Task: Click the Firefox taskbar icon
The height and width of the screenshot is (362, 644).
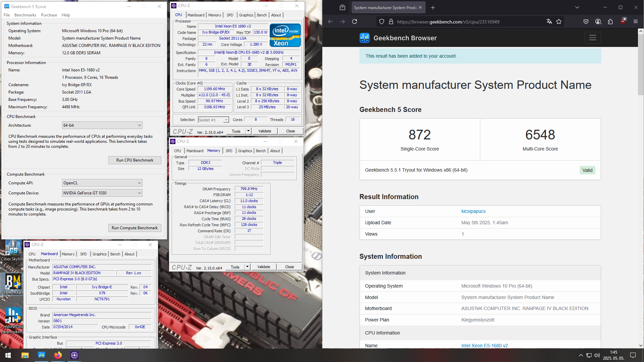Action: click(x=58, y=355)
